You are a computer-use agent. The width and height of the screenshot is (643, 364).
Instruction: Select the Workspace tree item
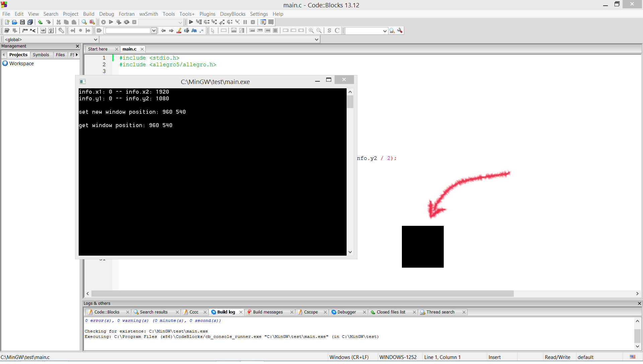coord(21,64)
